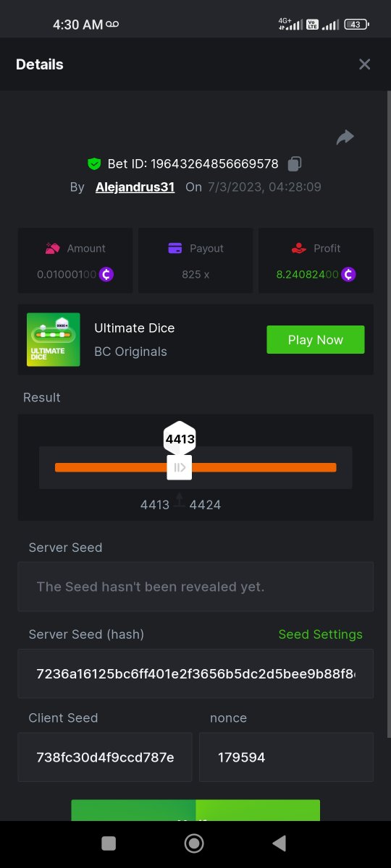Tap the Android home navigation button

tap(194, 843)
